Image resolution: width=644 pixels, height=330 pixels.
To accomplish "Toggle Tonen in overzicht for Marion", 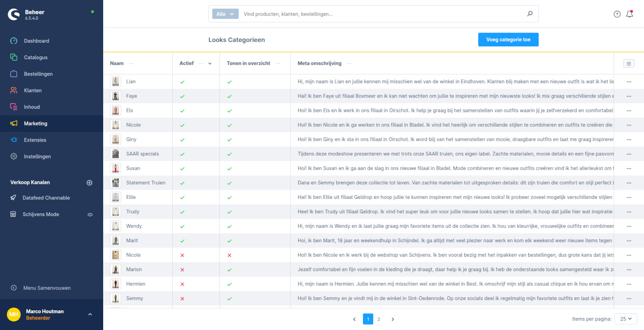I will (229, 270).
